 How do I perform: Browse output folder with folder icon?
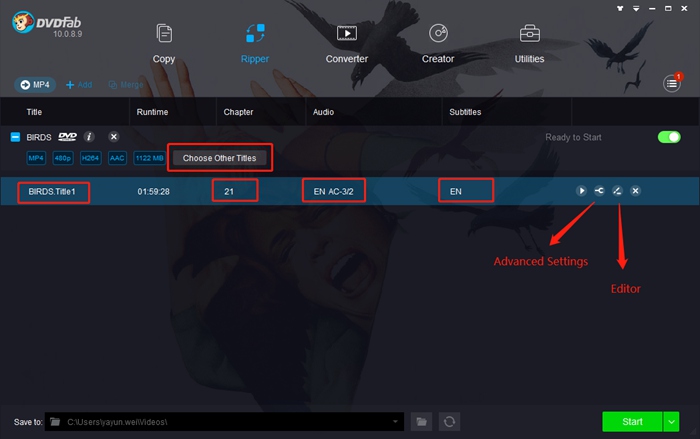(x=423, y=422)
